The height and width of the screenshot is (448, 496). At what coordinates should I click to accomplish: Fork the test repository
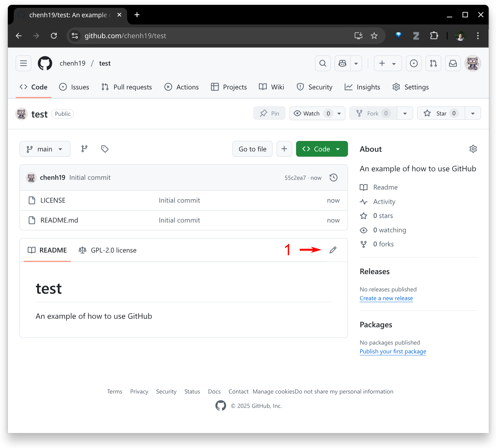(x=373, y=113)
